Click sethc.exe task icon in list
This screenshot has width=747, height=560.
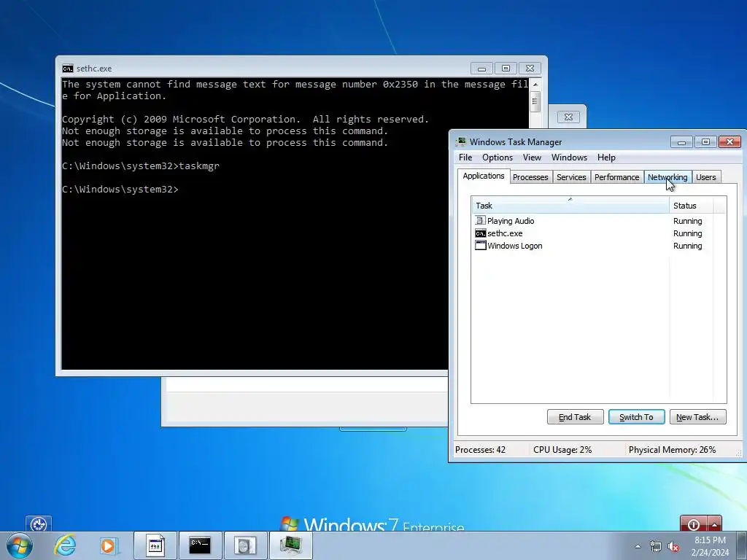pos(480,233)
